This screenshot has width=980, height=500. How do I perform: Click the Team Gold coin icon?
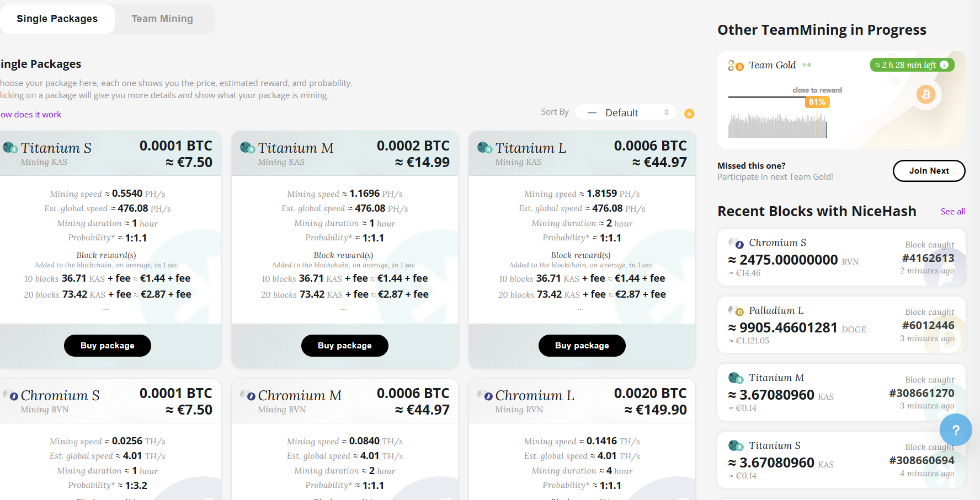[x=735, y=66]
